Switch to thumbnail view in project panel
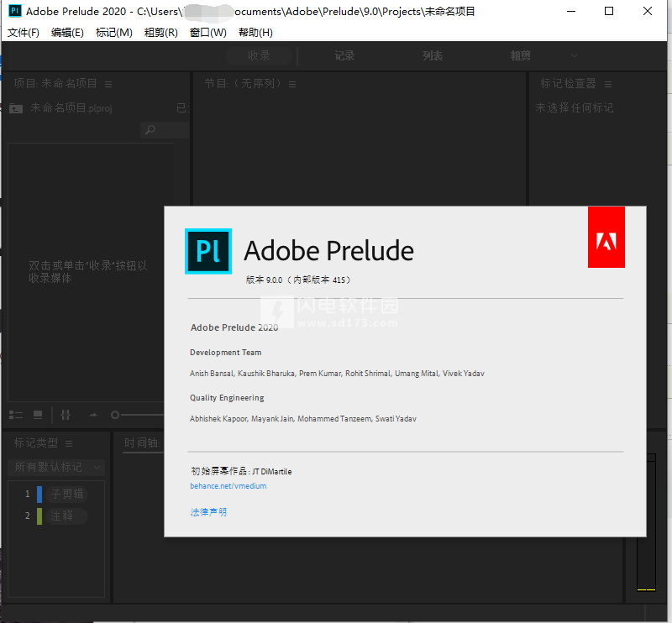 click(x=38, y=415)
